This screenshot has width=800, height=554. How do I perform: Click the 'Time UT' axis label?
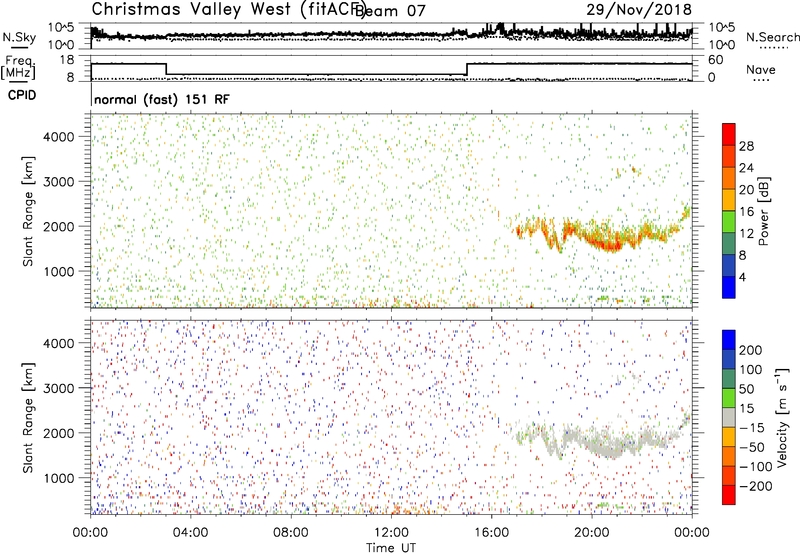pos(391,547)
